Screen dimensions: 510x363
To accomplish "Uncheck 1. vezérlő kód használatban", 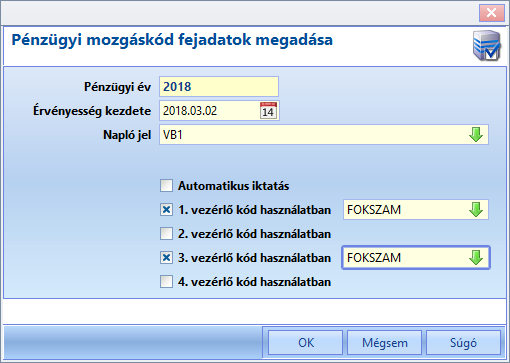I will click(166, 210).
